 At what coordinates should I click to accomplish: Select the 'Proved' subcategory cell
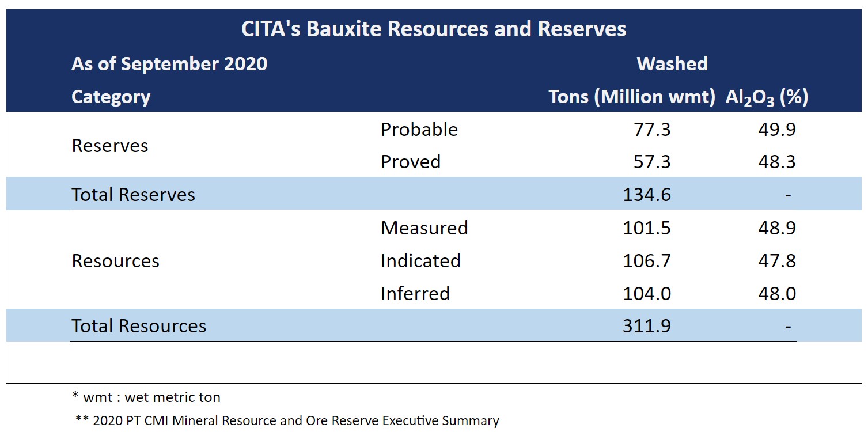pos(411,162)
